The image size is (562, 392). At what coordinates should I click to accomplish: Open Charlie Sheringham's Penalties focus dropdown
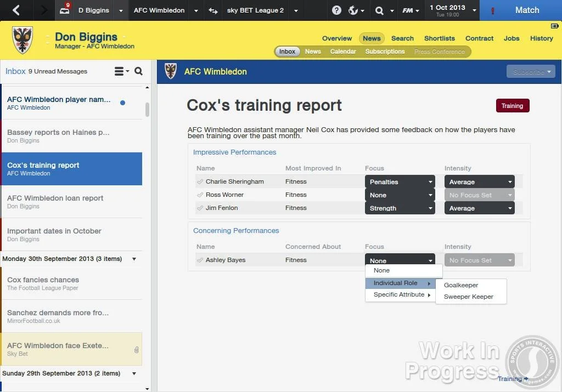coord(400,181)
